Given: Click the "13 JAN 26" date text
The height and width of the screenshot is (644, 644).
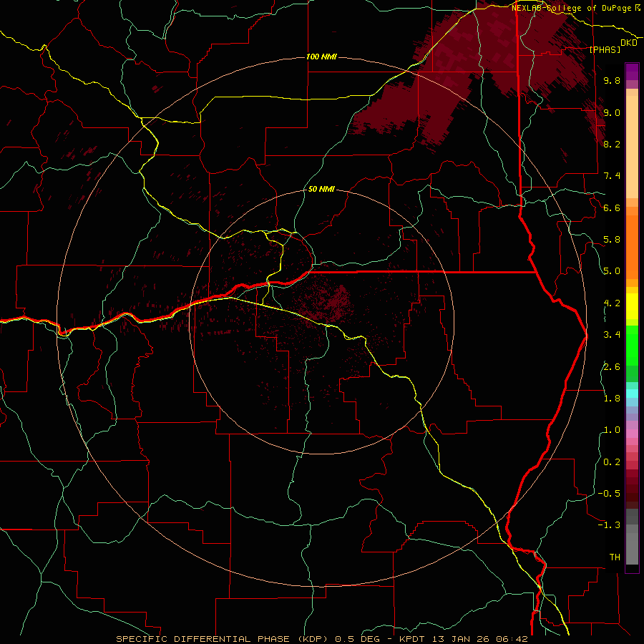Looking at the screenshot, I should click(x=461, y=639).
